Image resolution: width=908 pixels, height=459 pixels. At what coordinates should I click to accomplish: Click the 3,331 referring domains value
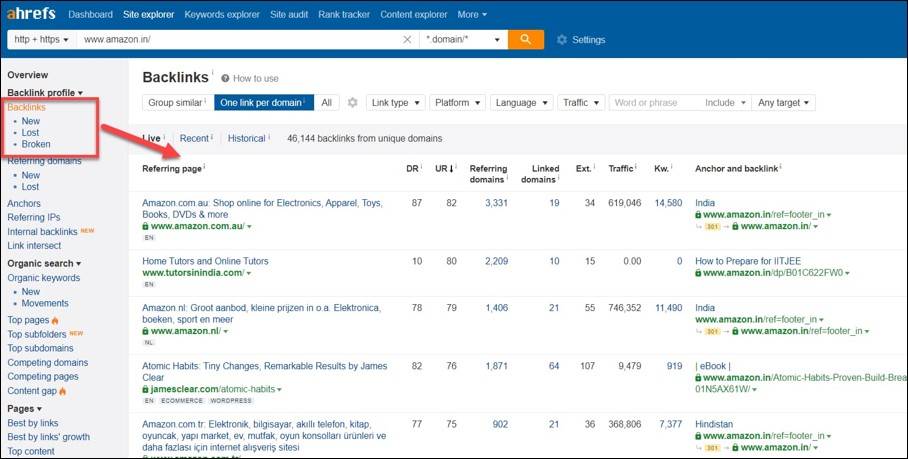[496, 203]
